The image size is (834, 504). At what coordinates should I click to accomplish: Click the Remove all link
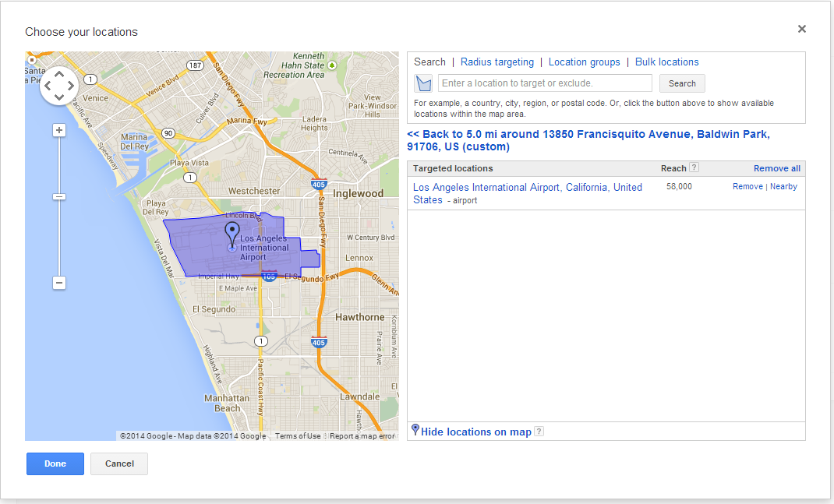click(x=776, y=168)
